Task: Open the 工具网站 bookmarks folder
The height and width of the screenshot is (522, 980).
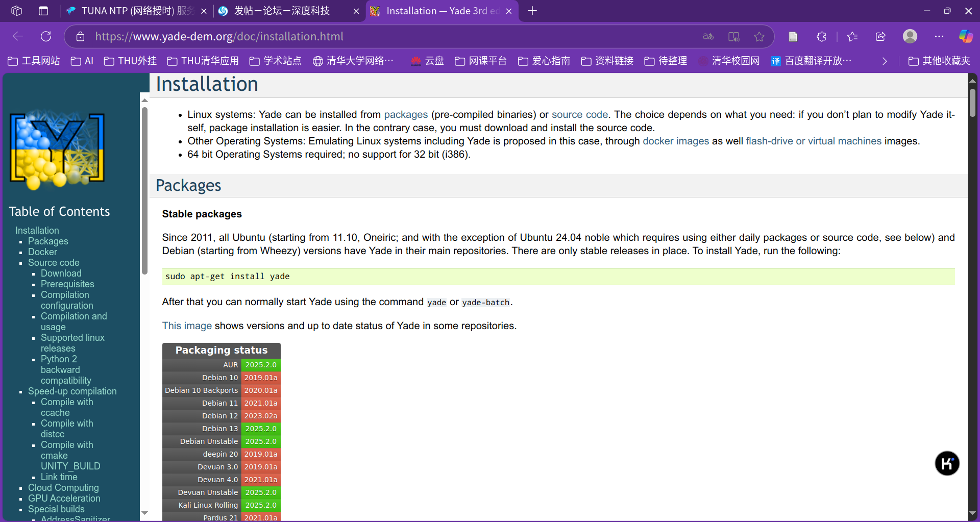Action: (34, 61)
